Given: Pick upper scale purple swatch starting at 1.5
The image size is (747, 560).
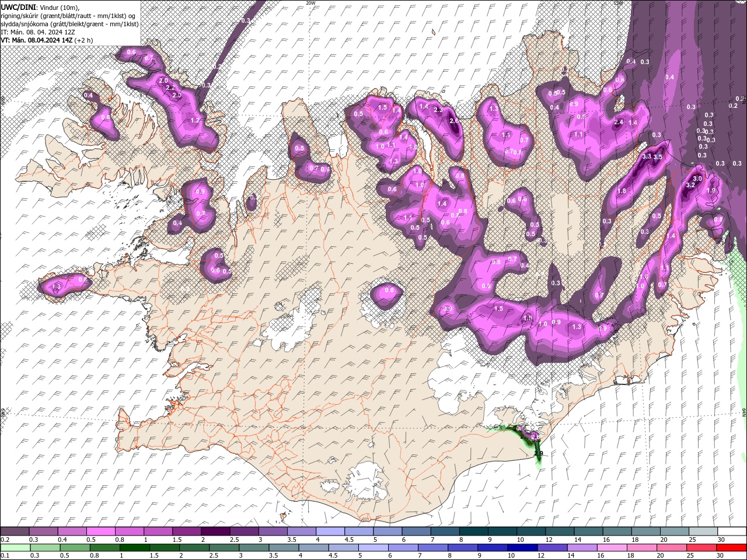Looking at the screenshot, I should (186, 531).
